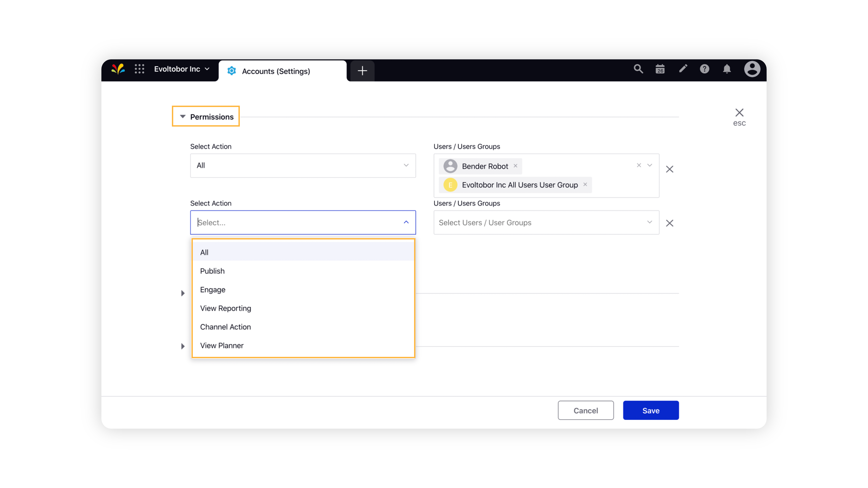The width and height of the screenshot is (868, 488).
Task: Remove Evoltobor Inc All Users User Group chip
Action: [x=585, y=184]
